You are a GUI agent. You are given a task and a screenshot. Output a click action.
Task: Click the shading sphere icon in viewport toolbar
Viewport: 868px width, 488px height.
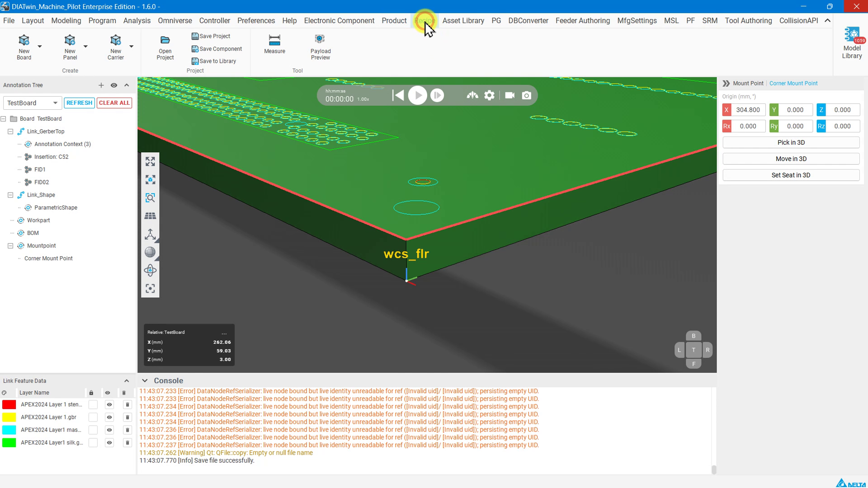pyautogui.click(x=150, y=252)
